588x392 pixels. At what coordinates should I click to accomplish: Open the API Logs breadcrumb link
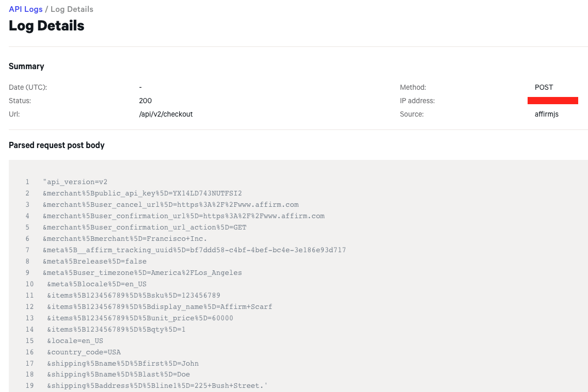click(x=26, y=9)
